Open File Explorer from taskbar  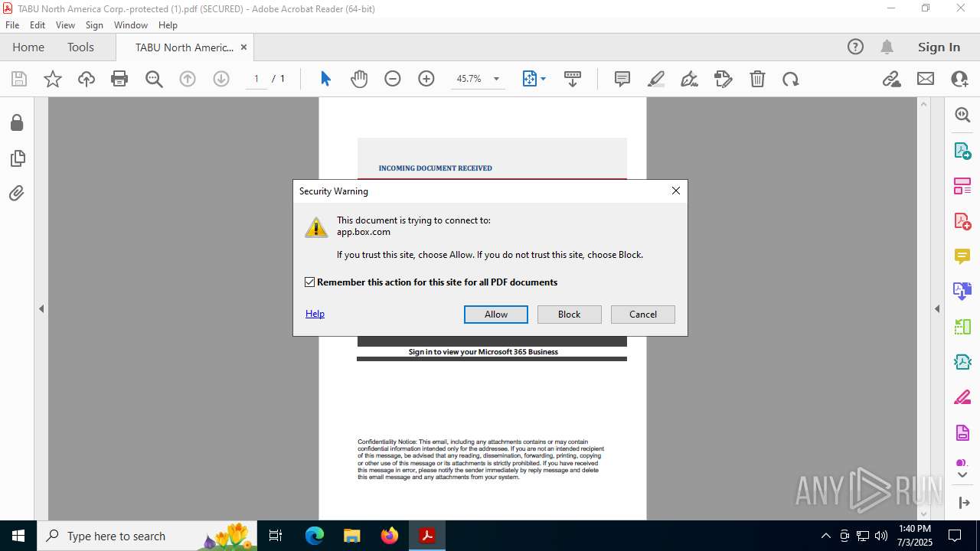click(x=352, y=536)
